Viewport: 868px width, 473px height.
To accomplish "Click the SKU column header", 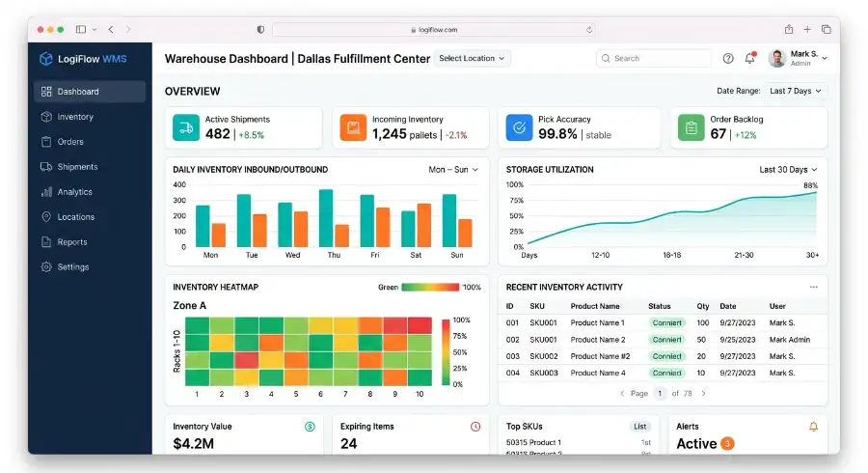I will (537, 306).
